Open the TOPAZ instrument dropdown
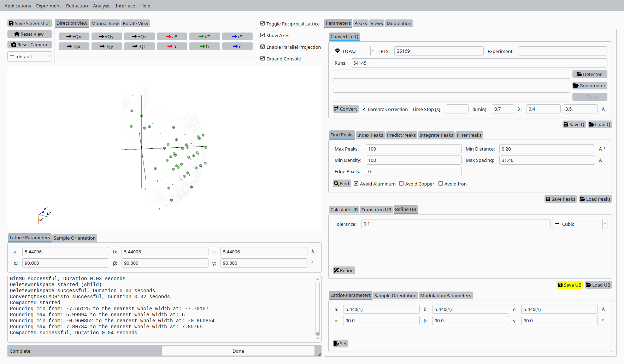Viewport: 624px width, 364px height. (354, 51)
